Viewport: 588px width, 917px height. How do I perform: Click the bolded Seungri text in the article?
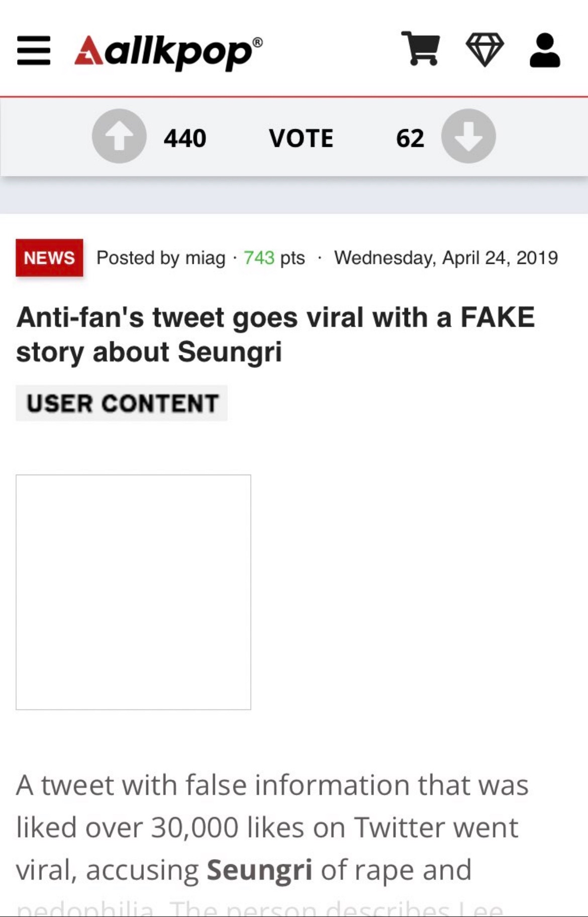pyautogui.click(x=262, y=869)
